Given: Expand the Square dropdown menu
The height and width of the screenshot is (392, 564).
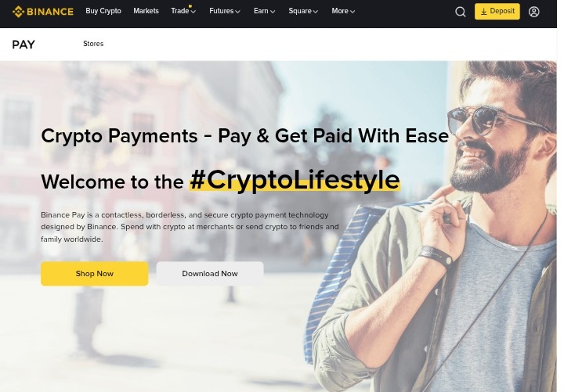Looking at the screenshot, I should 303,11.
